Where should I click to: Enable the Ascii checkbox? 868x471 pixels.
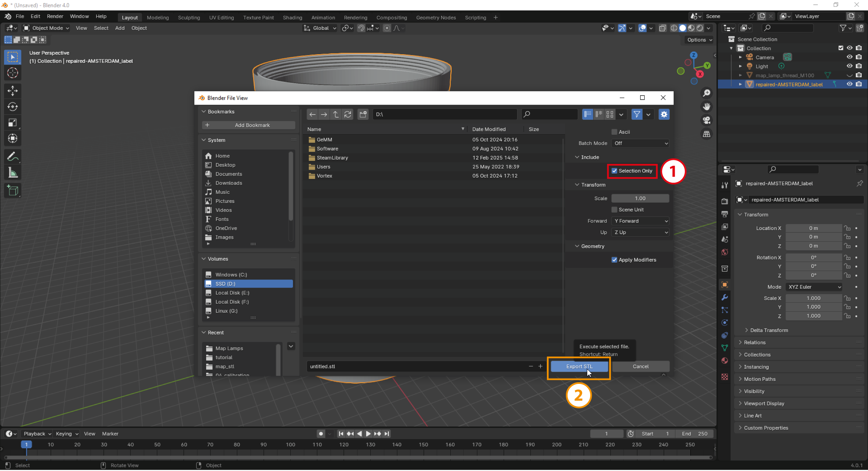(614, 132)
